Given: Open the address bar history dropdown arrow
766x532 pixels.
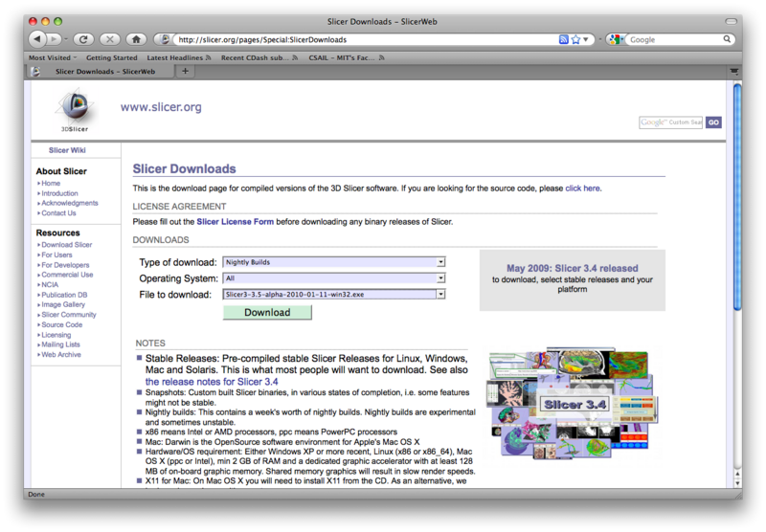Looking at the screenshot, I should click(x=586, y=39).
